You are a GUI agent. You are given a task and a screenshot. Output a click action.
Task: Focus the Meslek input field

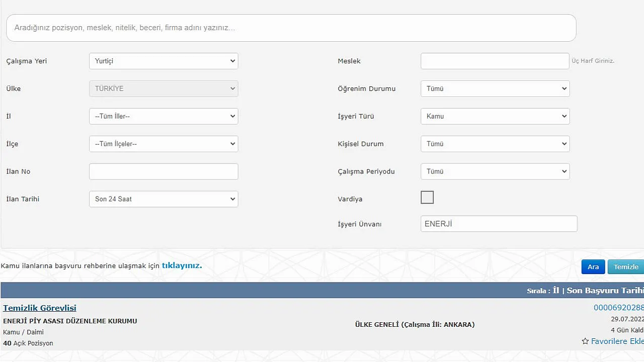pyautogui.click(x=495, y=61)
